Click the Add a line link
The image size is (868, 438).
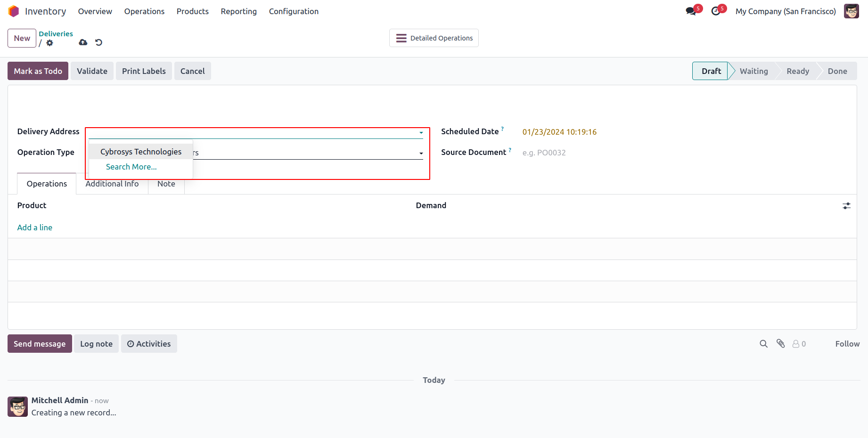click(x=35, y=227)
